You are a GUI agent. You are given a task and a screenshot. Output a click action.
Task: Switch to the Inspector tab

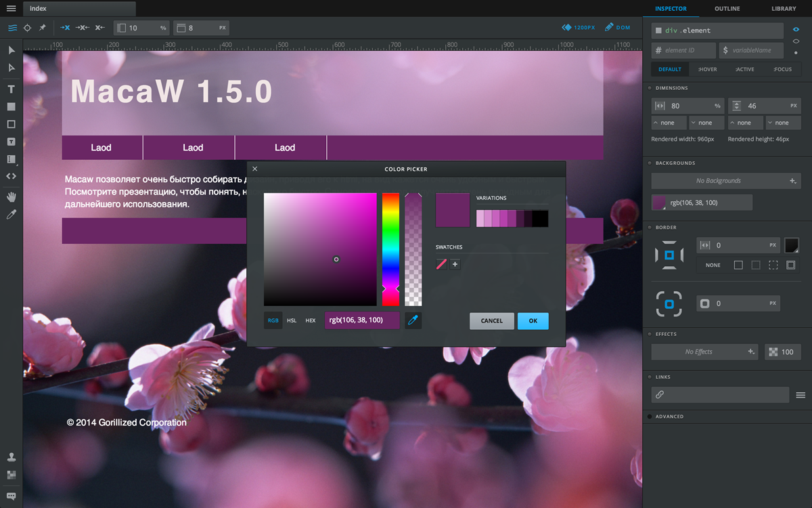pyautogui.click(x=671, y=9)
